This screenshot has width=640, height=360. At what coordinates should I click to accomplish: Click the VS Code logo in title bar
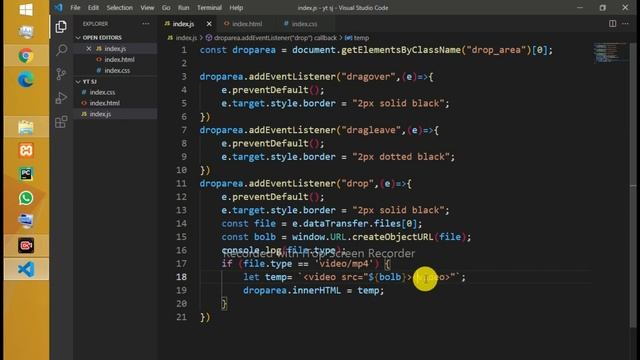58,7
